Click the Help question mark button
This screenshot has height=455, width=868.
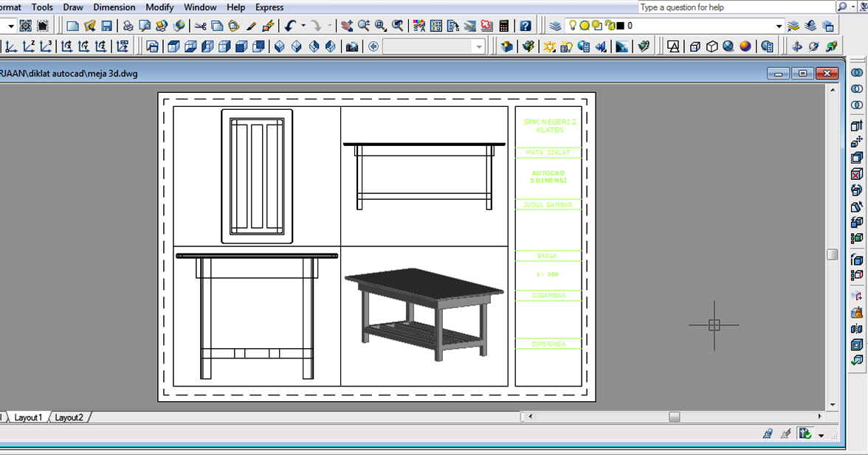click(526, 26)
